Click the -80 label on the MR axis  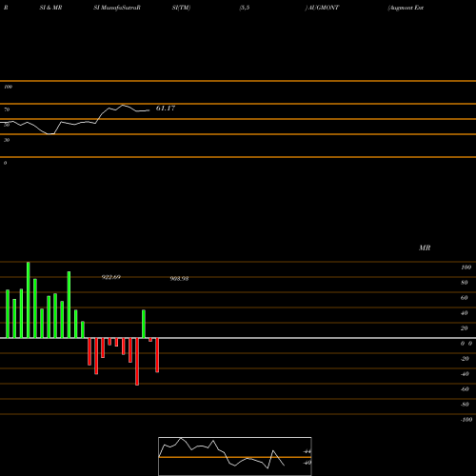point(465,405)
